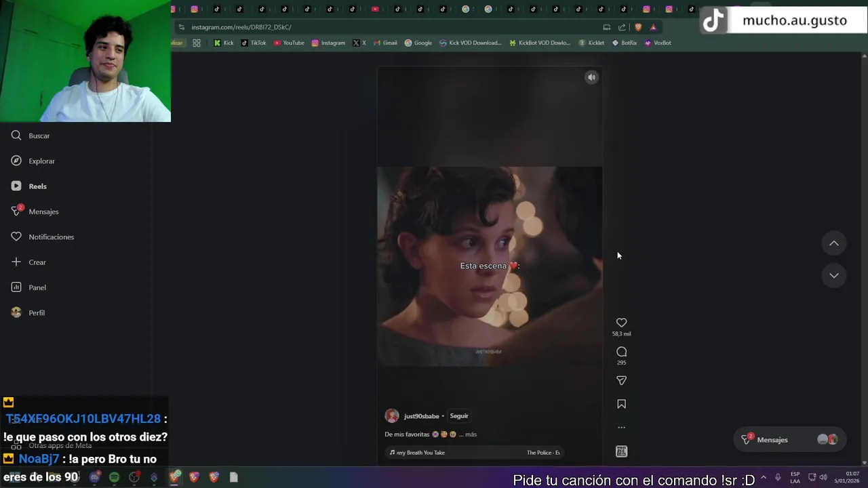868x488 pixels.
Task: Open the Explorar page
Action: click(x=33, y=161)
